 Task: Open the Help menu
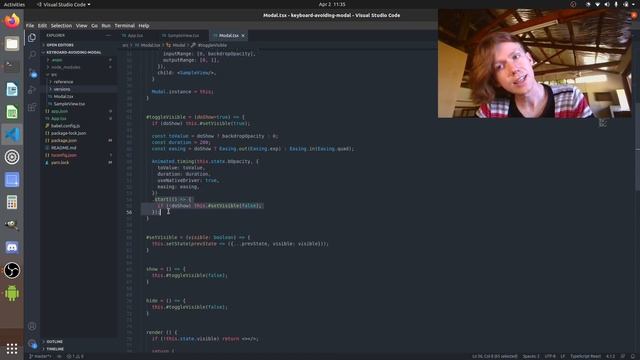click(144, 25)
